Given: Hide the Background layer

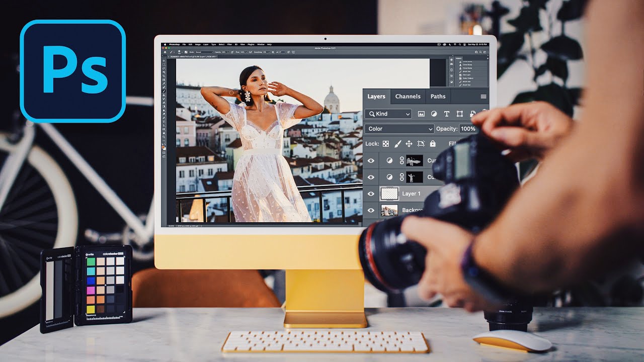Looking at the screenshot, I should [371, 210].
